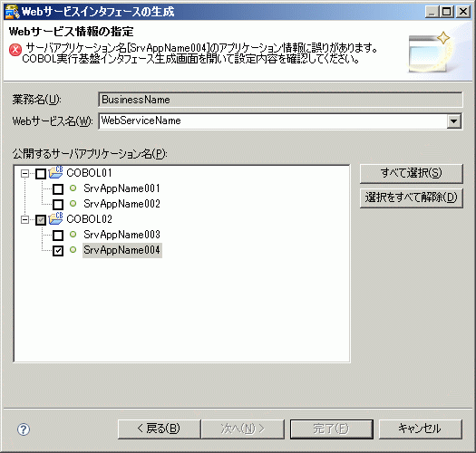Click the green circle icon beside SrvAppName003
The width and height of the screenshot is (476, 453).
[73, 235]
